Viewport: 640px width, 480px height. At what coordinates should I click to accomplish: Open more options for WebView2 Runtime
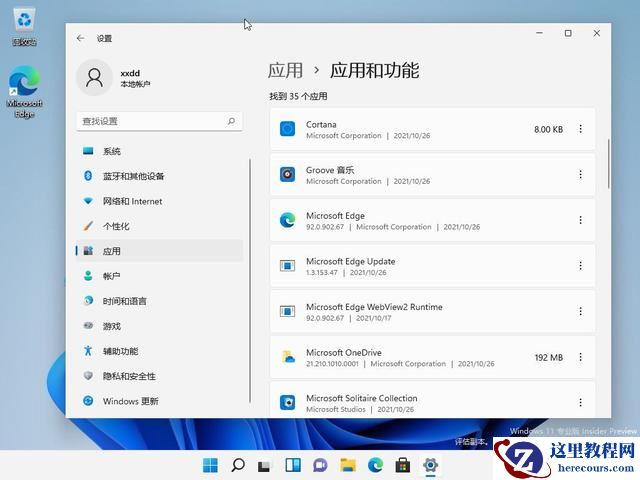580,312
